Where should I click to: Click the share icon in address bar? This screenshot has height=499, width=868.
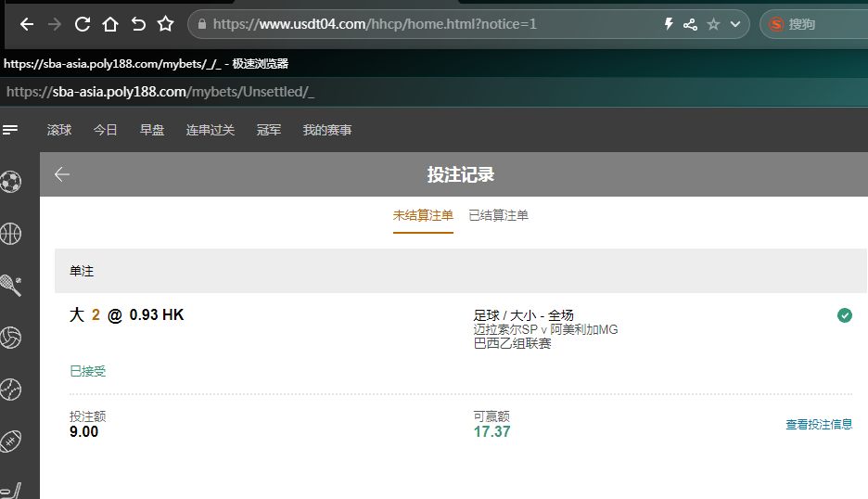pos(690,24)
